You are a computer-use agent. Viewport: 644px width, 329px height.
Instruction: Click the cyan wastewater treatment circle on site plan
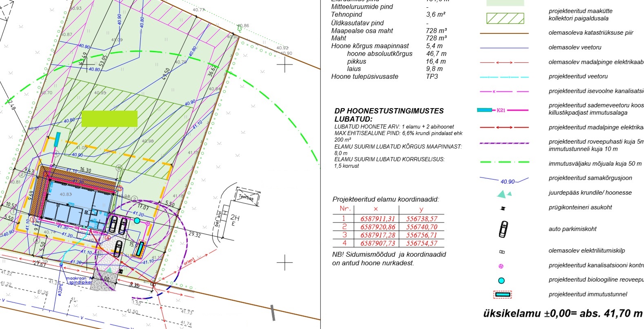coord(137,221)
